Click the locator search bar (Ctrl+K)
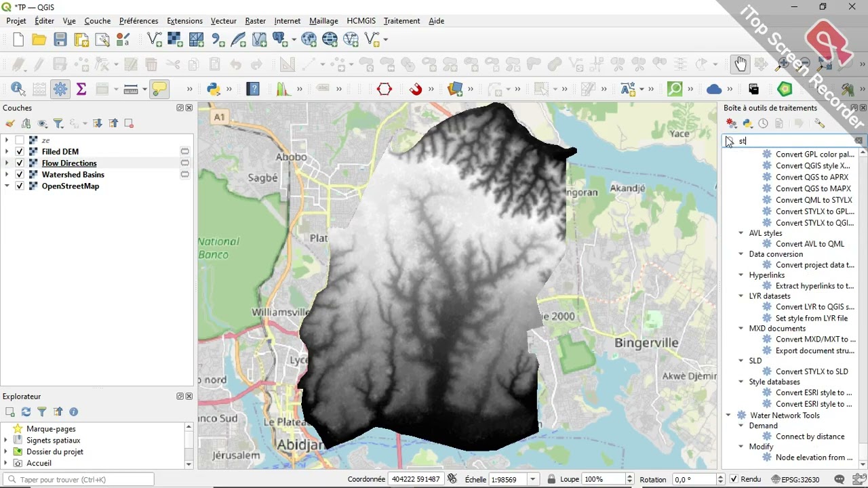This screenshot has width=868, height=488. [79, 479]
